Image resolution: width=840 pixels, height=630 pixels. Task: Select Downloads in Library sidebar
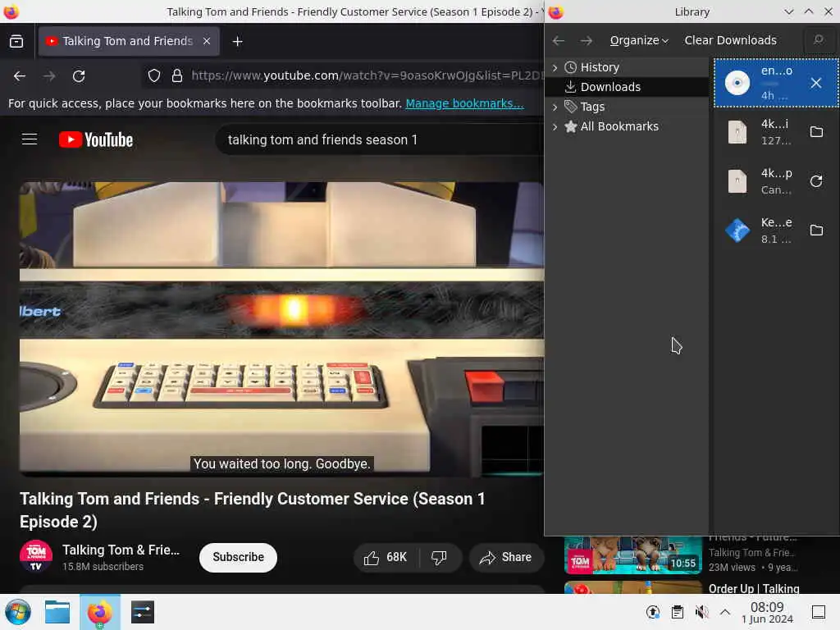click(x=610, y=87)
